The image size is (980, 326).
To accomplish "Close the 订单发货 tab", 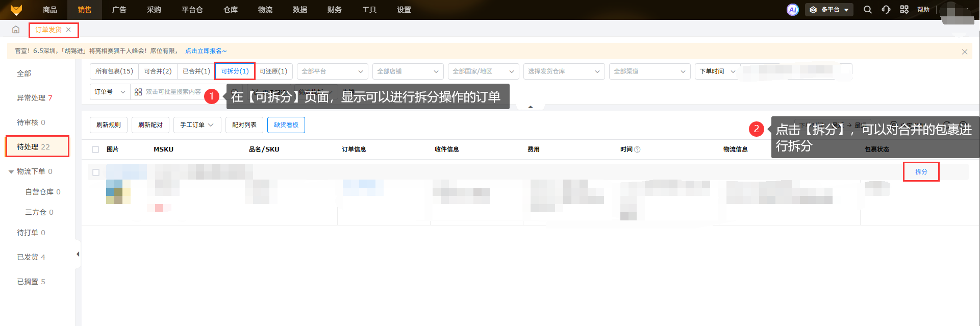I will click(x=68, y=30).
